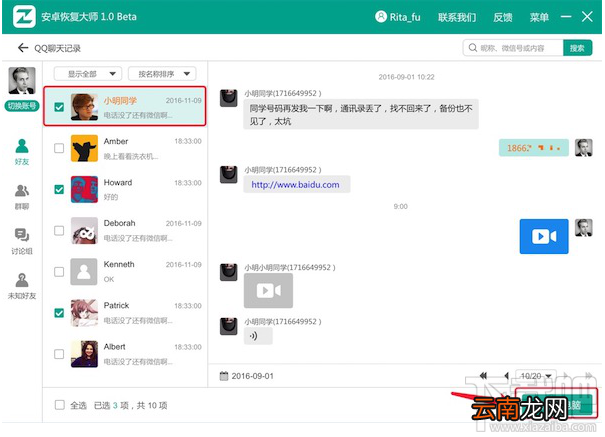The height and width of the screenshot is (437, 605).
Task: Select the Albert conversation row
Action: [x=125, y=354]
